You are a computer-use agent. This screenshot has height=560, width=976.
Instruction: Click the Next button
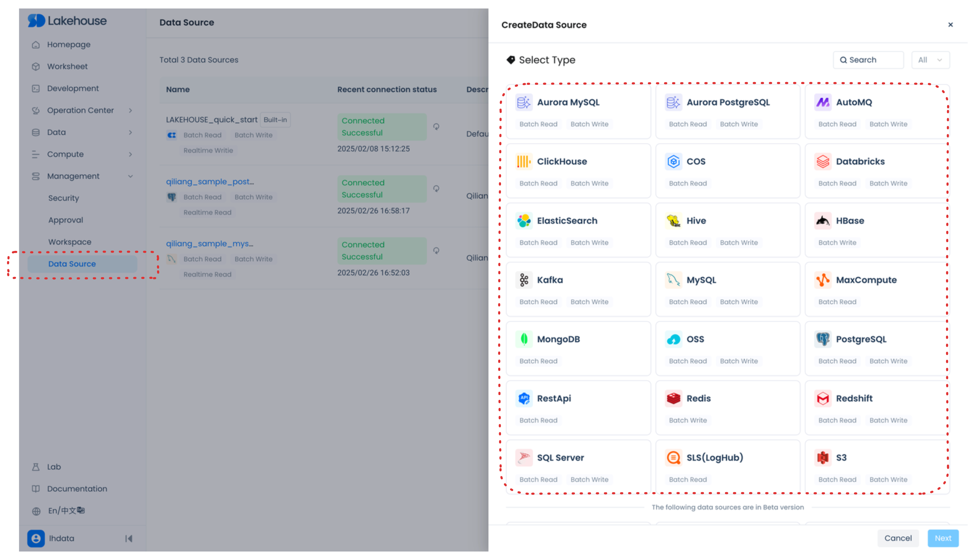point(943,538)
